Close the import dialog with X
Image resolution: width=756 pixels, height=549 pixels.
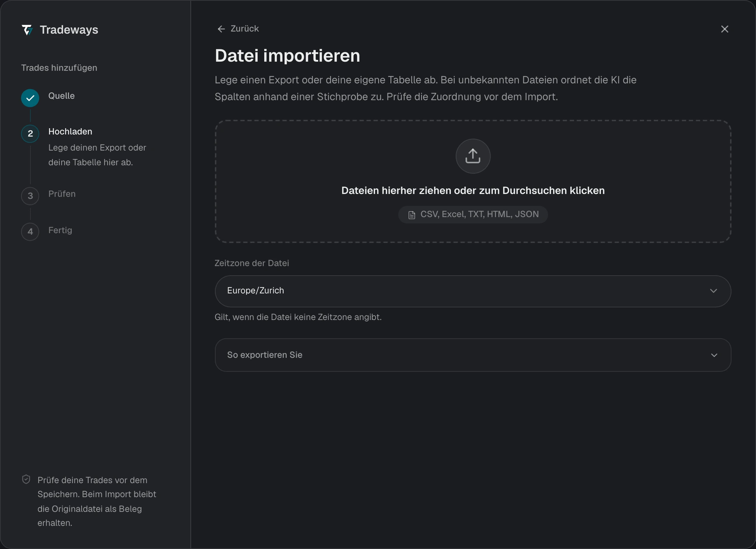pyautogui.click(x=724, y=29)
